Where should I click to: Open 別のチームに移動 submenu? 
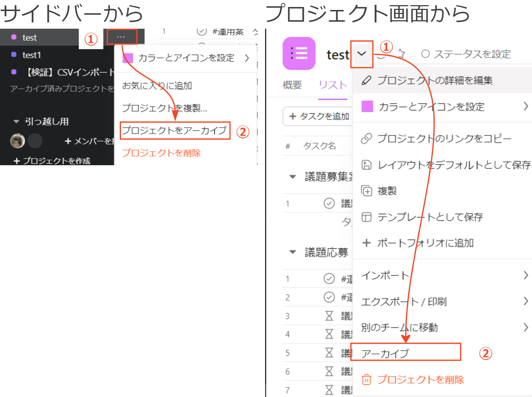pos(442,327)
